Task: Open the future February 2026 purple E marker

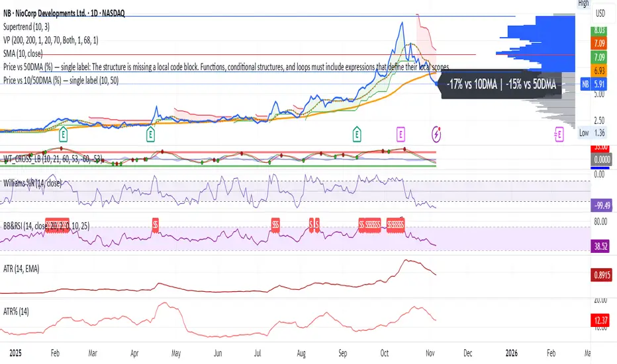Action: click(x=559, y=134)
